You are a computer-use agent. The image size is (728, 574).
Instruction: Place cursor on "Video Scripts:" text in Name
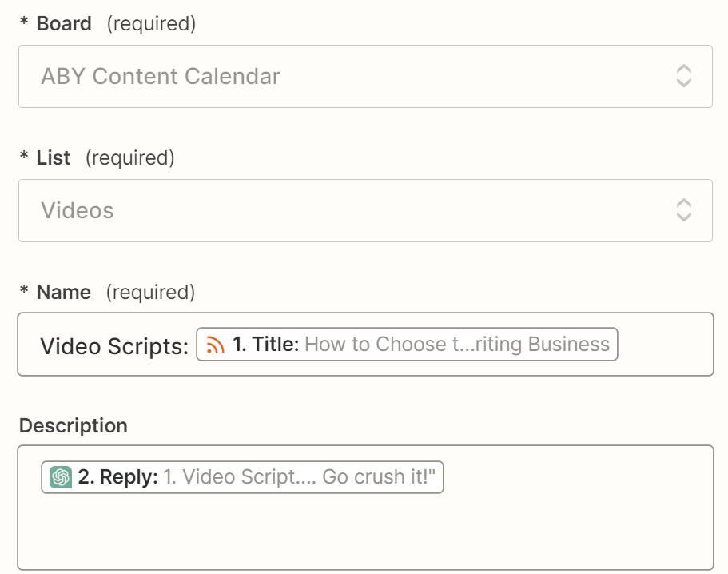(x=113, y=345)
